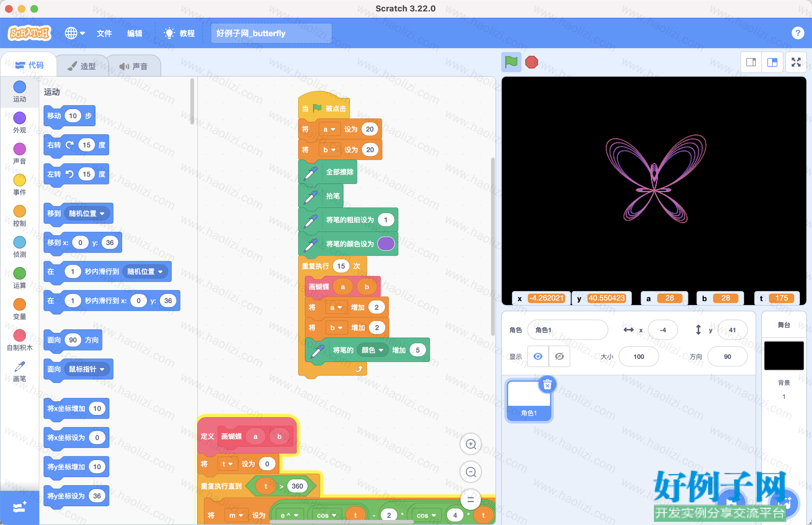Show the sprite with eye icon
This screenshot has height=525, width=812.
tap(538, 356)
